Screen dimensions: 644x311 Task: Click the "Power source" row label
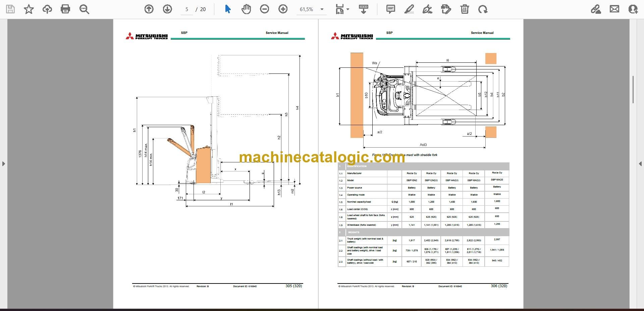(355, 188)
